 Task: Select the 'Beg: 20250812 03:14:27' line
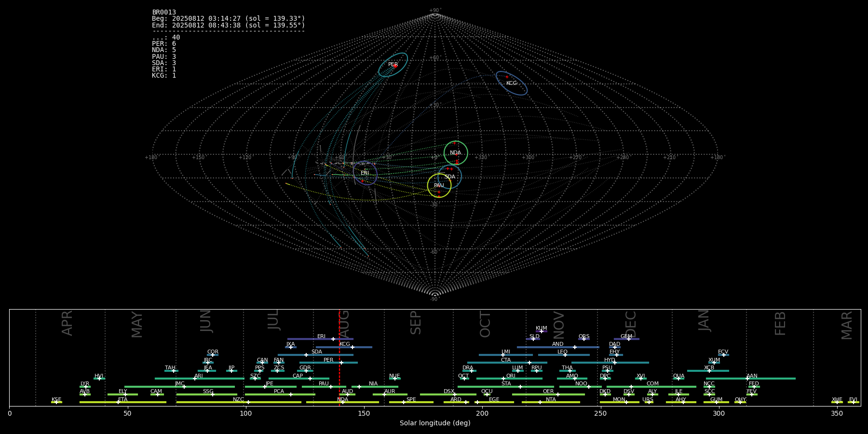(x=229, y=19)
